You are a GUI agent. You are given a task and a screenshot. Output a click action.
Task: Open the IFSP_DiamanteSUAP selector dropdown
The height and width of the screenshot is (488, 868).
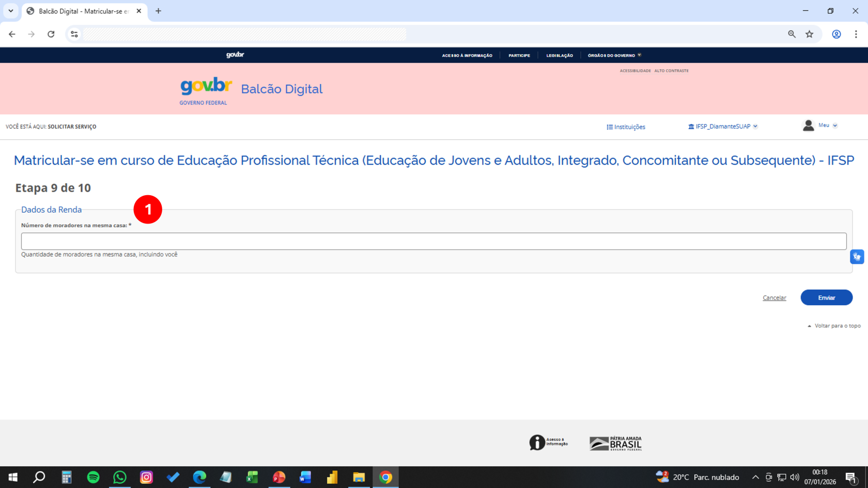(756, 126)
